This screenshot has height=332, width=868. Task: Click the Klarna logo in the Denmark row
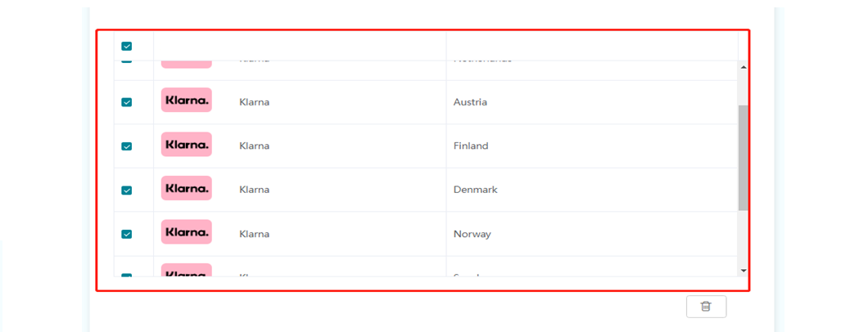(187, 188)
